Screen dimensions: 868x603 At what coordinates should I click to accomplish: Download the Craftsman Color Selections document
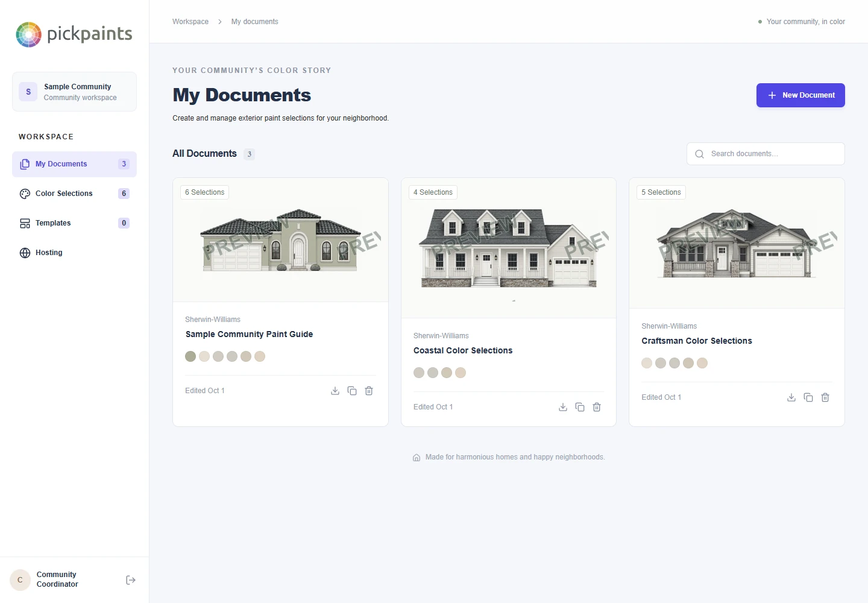point(791,397)
